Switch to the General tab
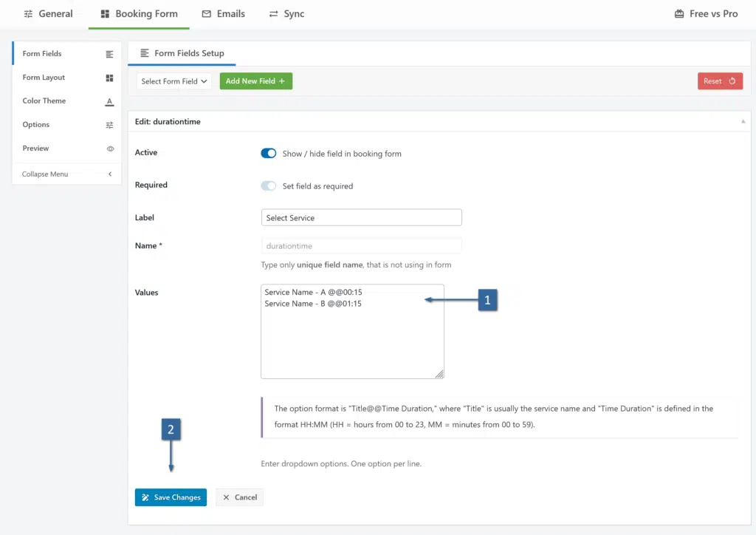The width and height of the screenshot is (756, 535). coord(49,14)
